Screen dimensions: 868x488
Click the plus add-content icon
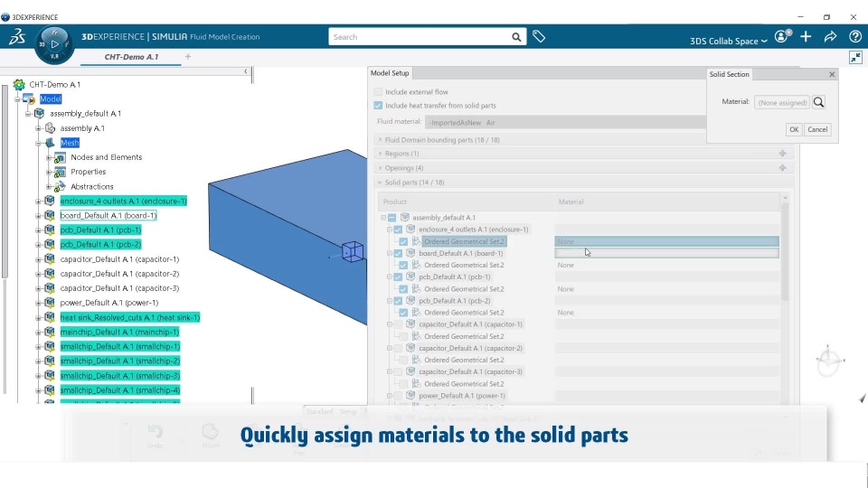click(x=806, y=36)
